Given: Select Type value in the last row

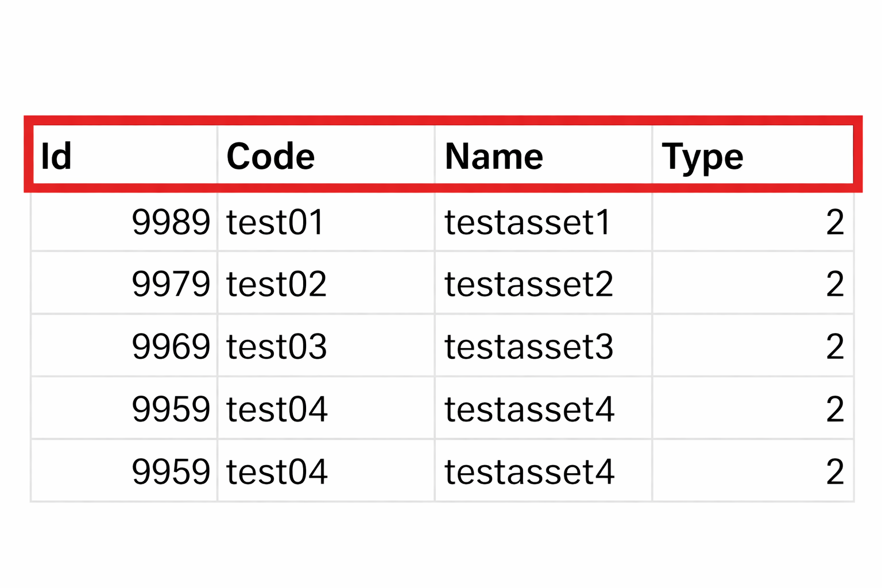Looking at the screenshot, I should [835, 471].
